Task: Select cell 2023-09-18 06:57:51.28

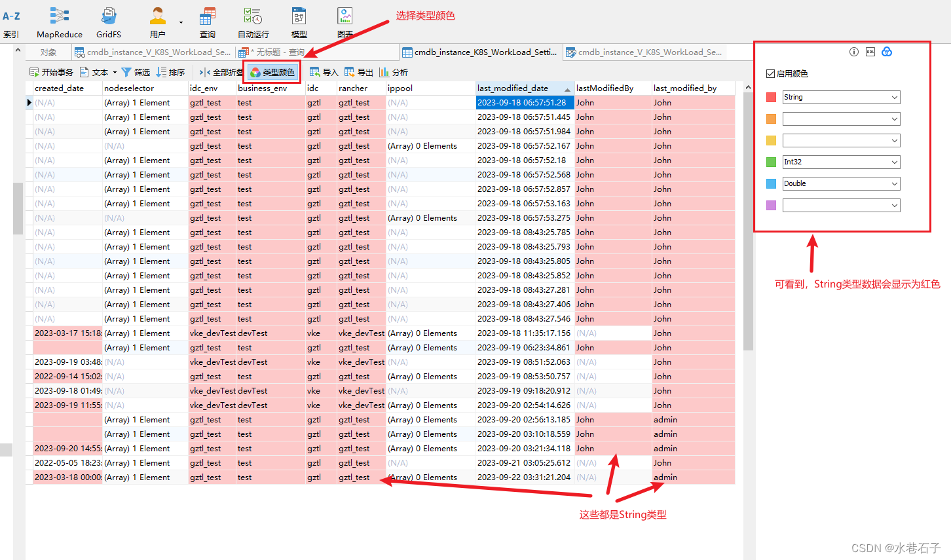Action: click(525, 103)
